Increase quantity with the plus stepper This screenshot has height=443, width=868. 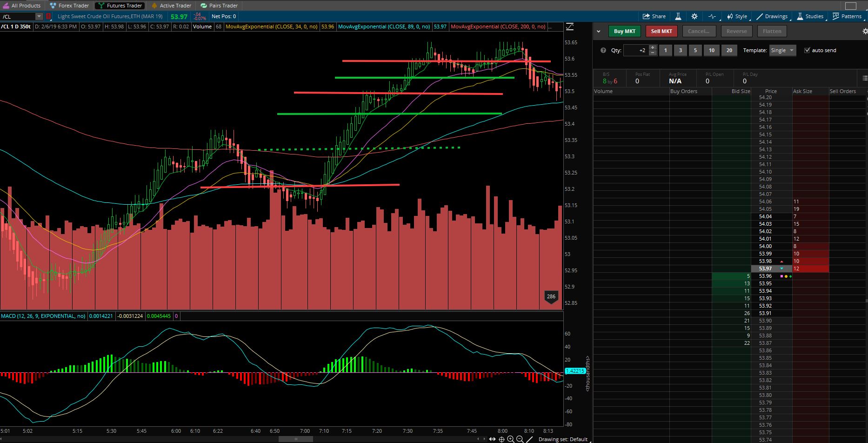click(653, 47)
